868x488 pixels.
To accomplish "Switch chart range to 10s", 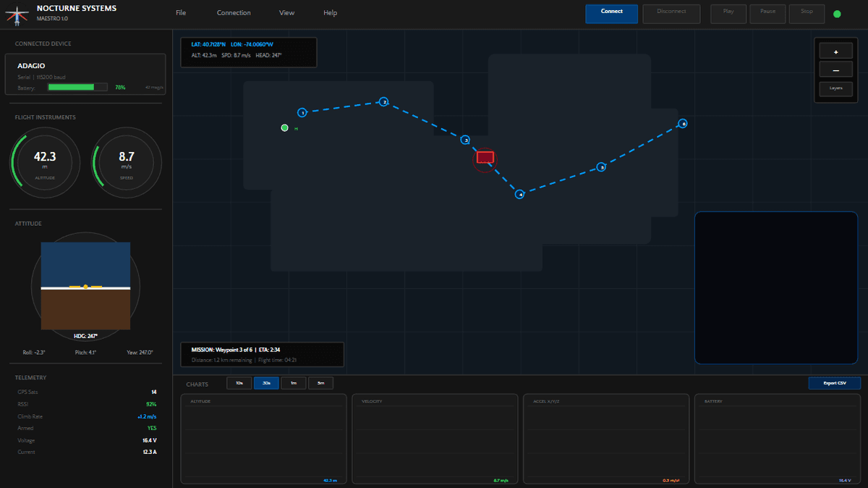I will click(x=239, y=383).
